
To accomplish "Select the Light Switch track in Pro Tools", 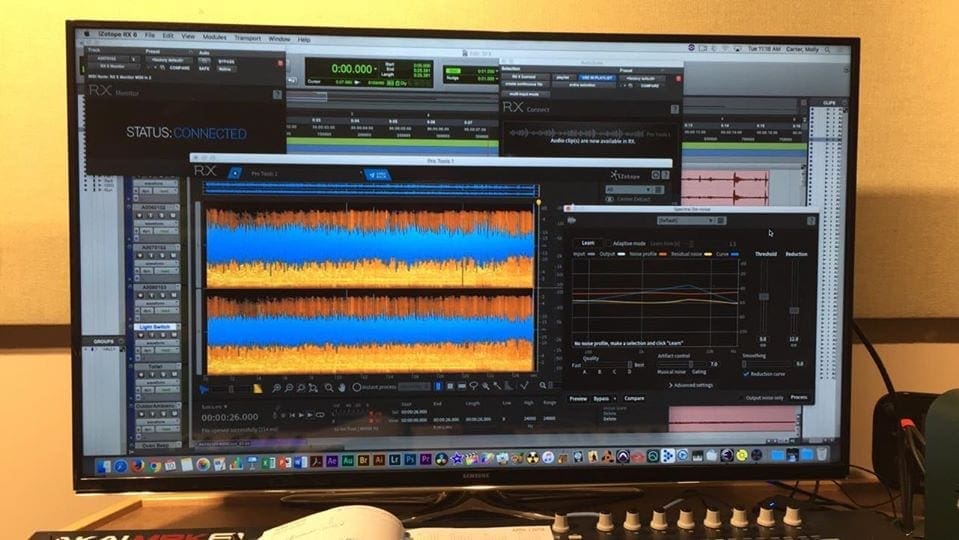I will click(x=155, y=327).
